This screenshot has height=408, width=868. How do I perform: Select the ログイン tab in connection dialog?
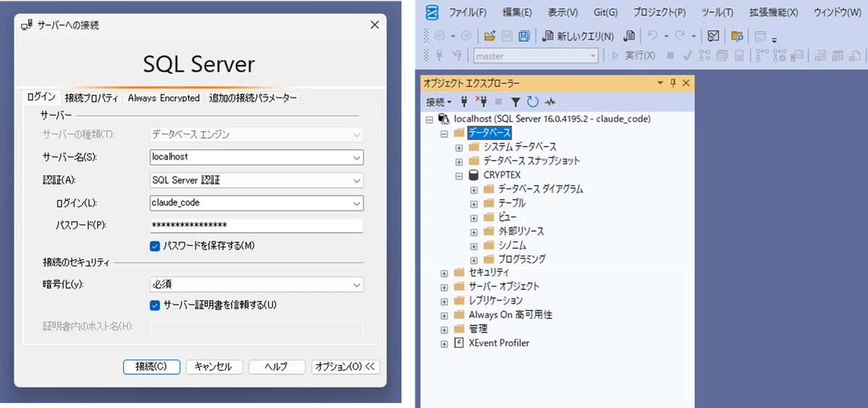click(x=41, y=97)
